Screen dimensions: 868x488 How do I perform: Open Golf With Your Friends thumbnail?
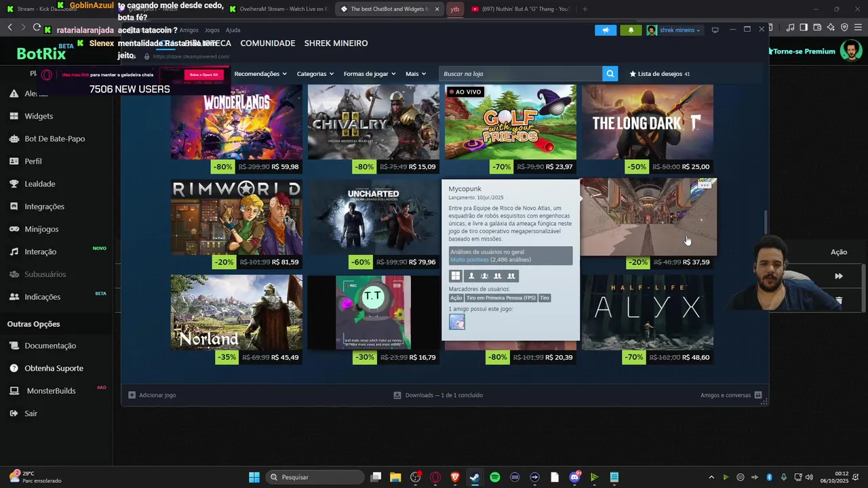click(511, 122)
